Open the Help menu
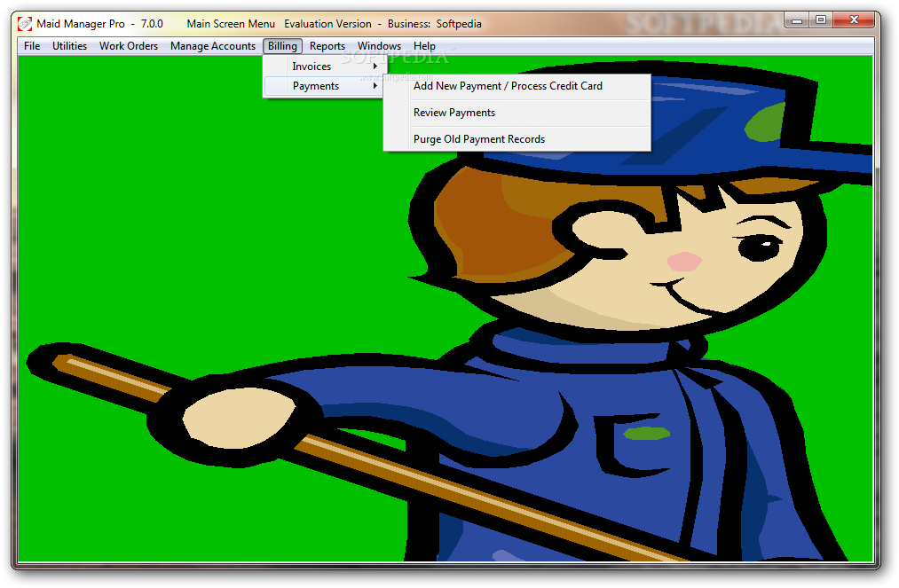The height and width of the screenshot is (588, 899). (x=424, y=46)
